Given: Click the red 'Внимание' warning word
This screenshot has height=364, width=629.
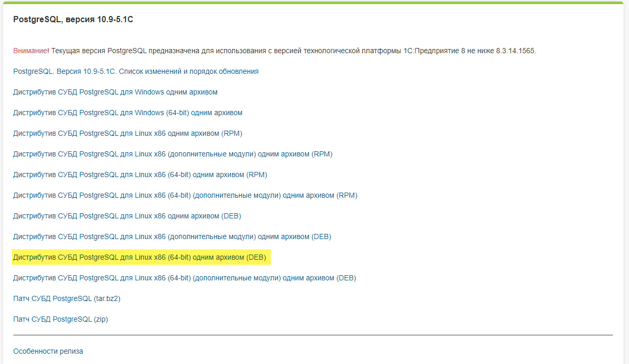Looking at the screenshot, I should tap(30, 51).
